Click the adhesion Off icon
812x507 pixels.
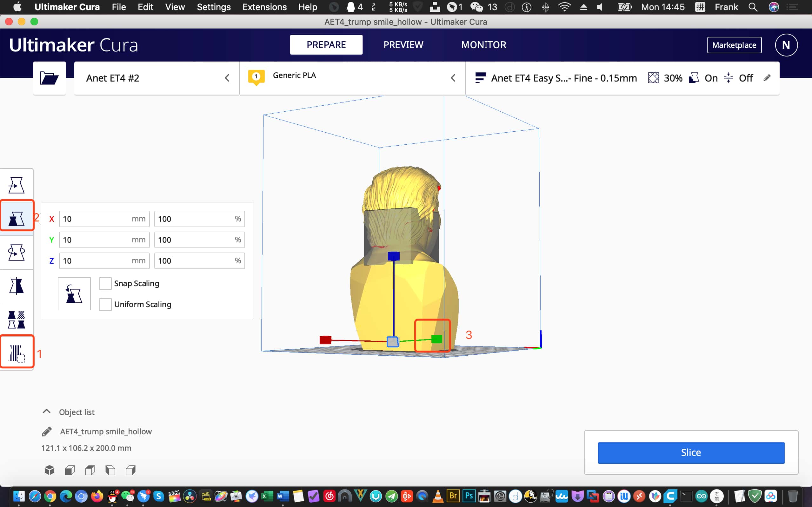pos(728,78)
